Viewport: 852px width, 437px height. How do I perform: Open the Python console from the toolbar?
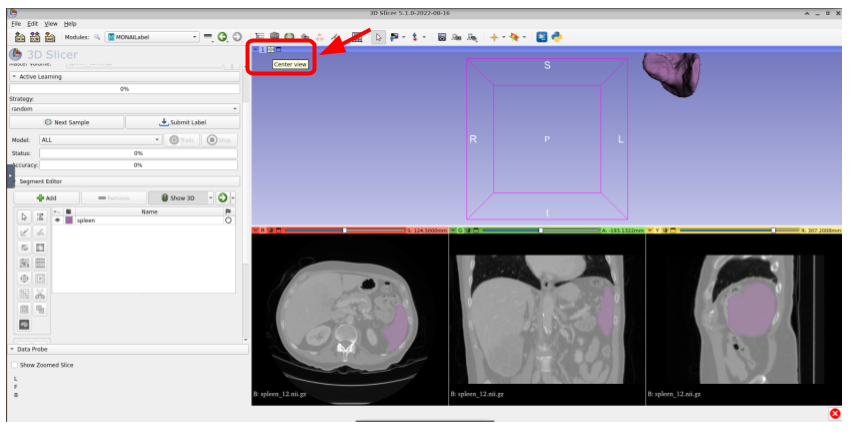(556, 37)
